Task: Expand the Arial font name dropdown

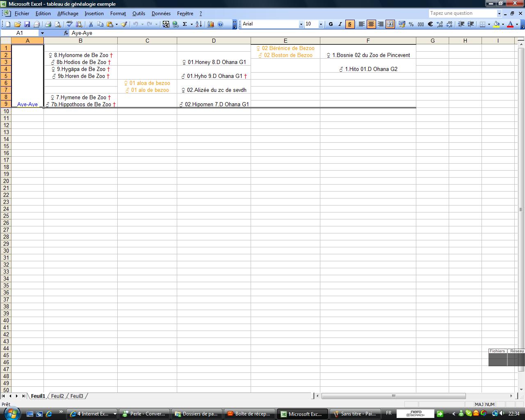Action: 301,24
